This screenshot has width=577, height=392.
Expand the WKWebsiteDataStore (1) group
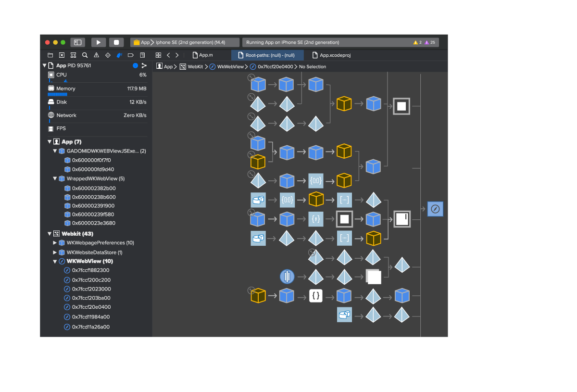pyautogui.click(x=55, y=253)
